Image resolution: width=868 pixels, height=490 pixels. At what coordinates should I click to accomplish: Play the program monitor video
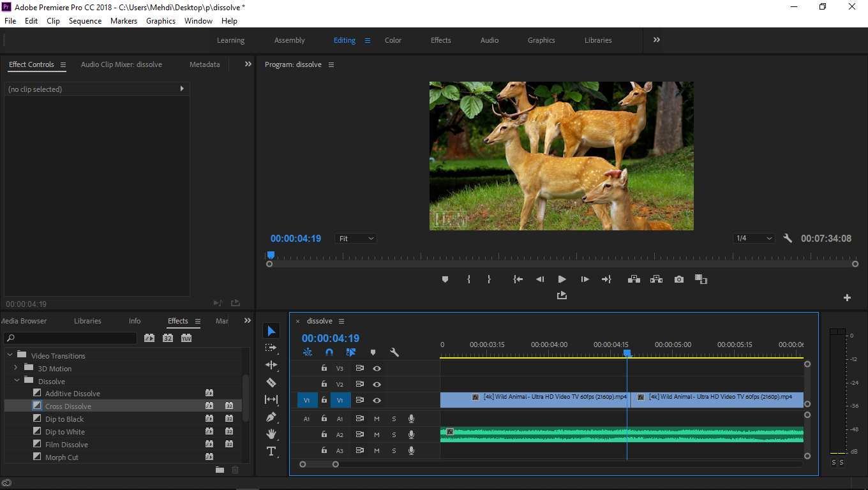(x=562, y=279)
